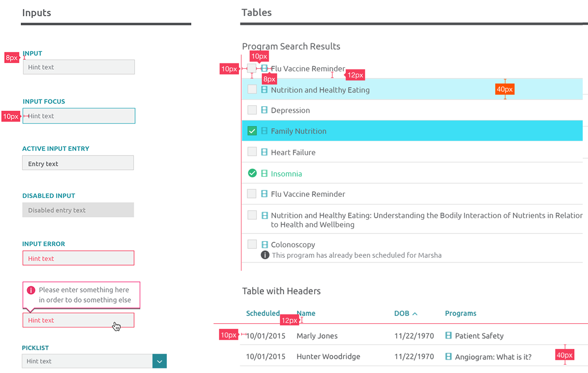Image resolution: width=588 pixels, height=373 pixels.
Task: Click the green checkmark circle beside Insomnia
Action: pyautogui.click(x=252, y=173)
